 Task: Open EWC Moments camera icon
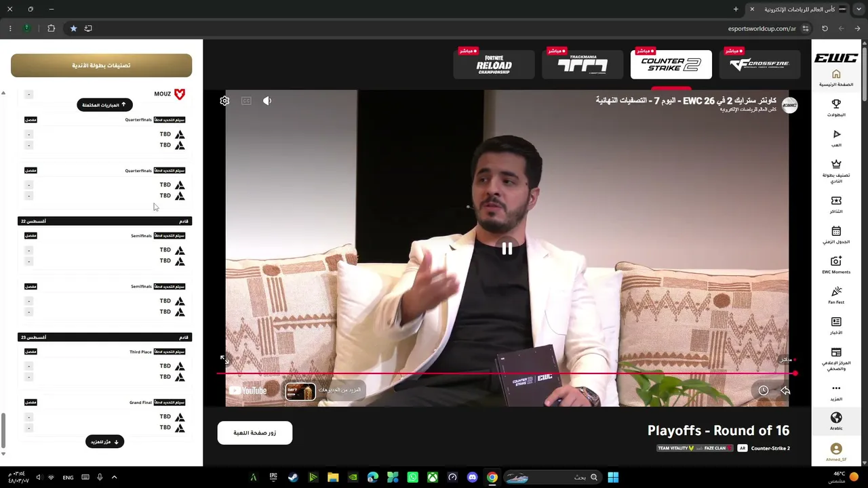(x=836, y=261)
